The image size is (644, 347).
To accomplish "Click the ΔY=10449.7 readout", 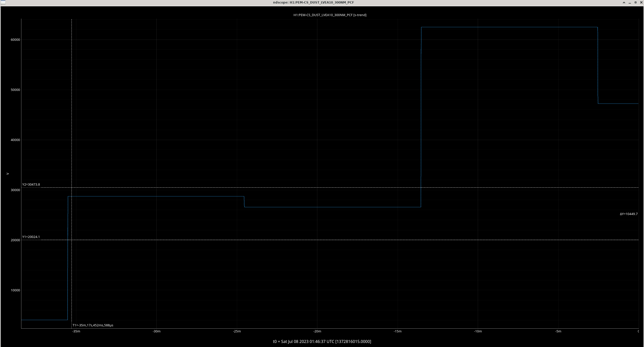I will [x=628, y=214].
